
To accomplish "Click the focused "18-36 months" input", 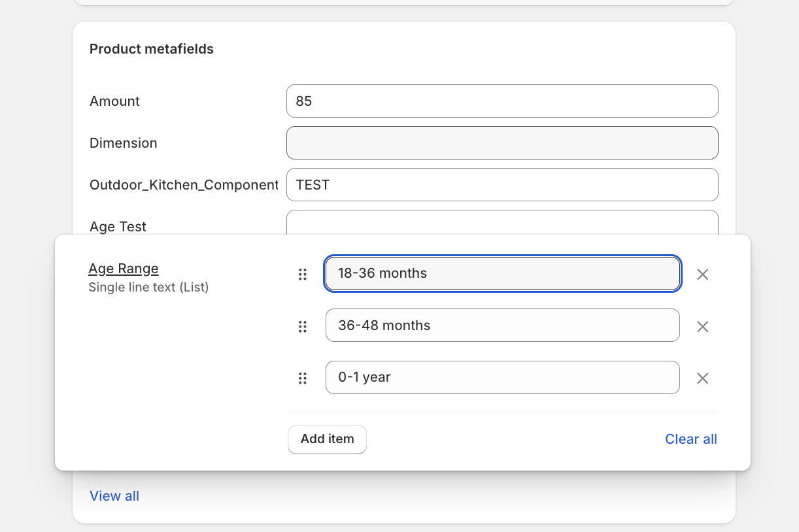I will point(502,273).
